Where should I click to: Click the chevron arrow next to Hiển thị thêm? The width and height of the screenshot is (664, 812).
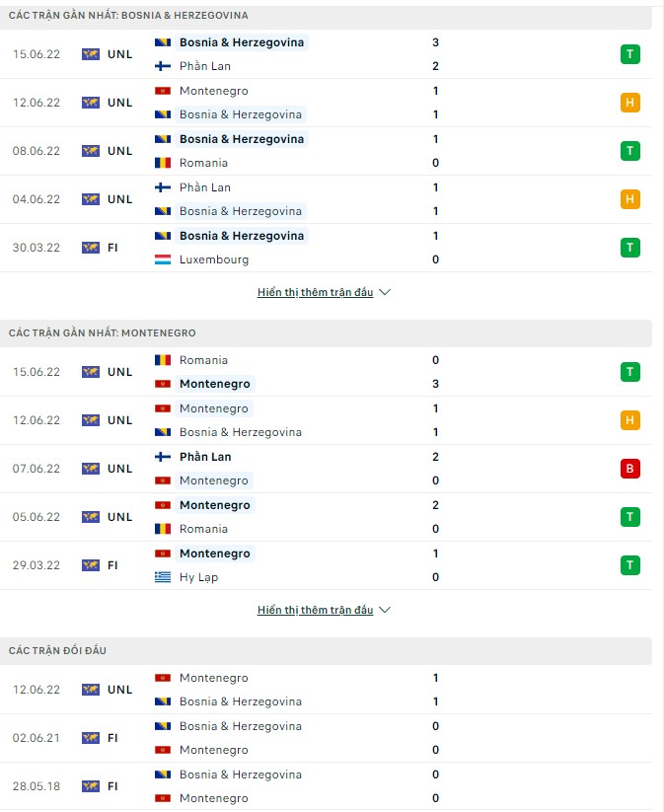coord(385,292)
